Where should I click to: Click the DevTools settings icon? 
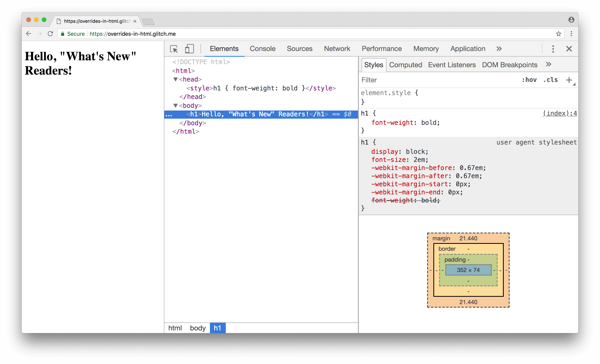click(553, 48)
